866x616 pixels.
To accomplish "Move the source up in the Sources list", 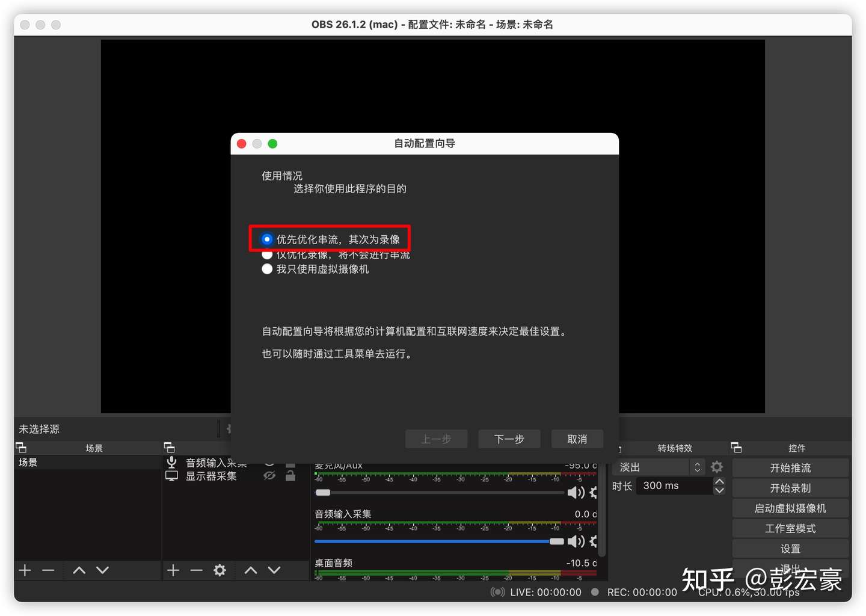I will pos(251,570).
